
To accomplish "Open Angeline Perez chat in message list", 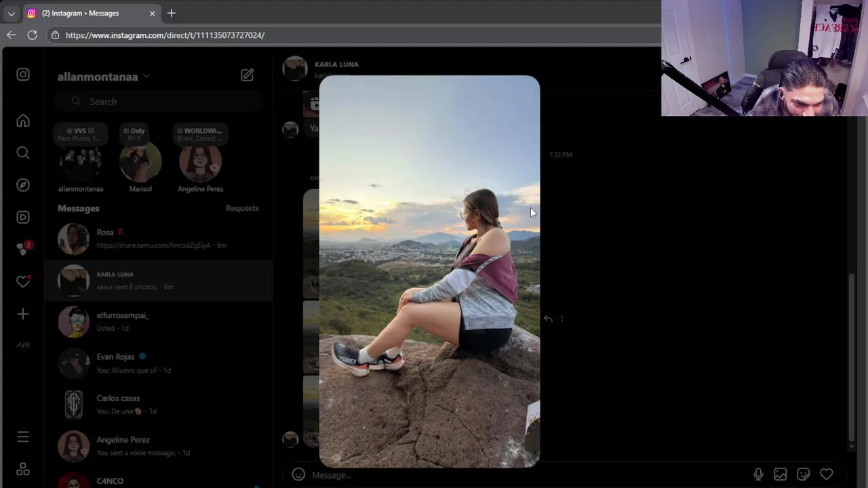I will pyautogui.click(x=159, y=446).
